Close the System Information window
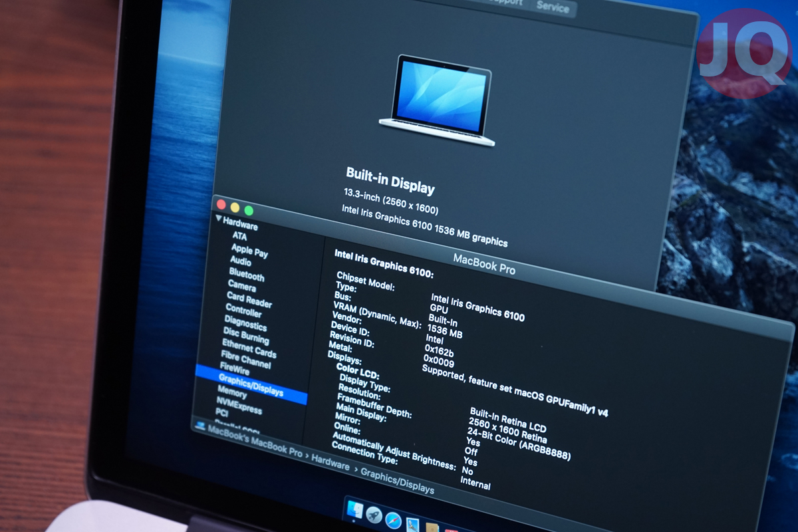This screenshot has width=798, height=532. 221,204
